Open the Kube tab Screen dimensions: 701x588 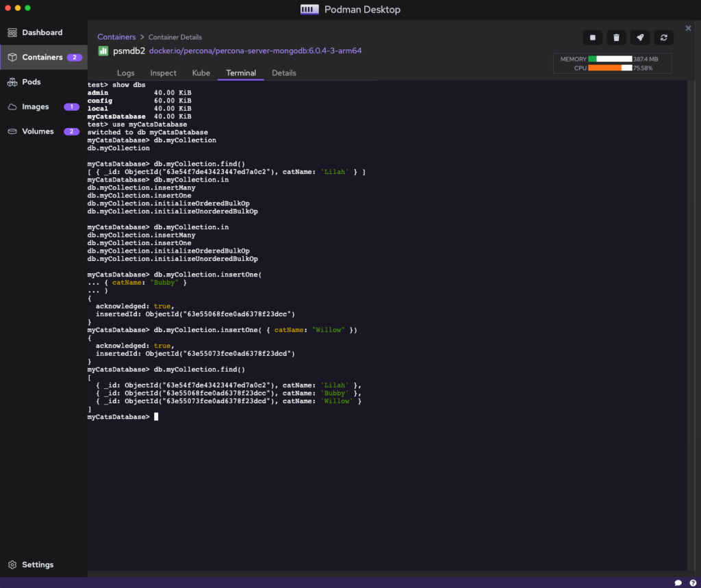[x=201, y=73]
